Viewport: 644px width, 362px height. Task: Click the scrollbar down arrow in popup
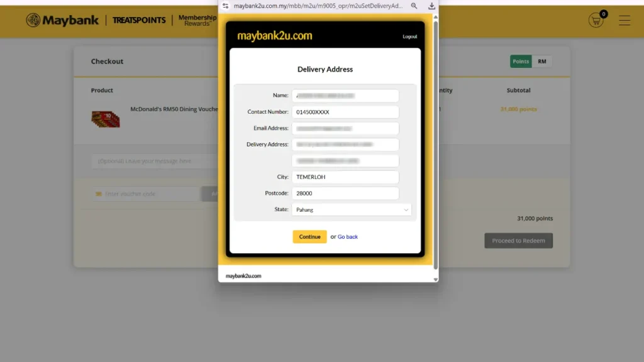point(435,280)
